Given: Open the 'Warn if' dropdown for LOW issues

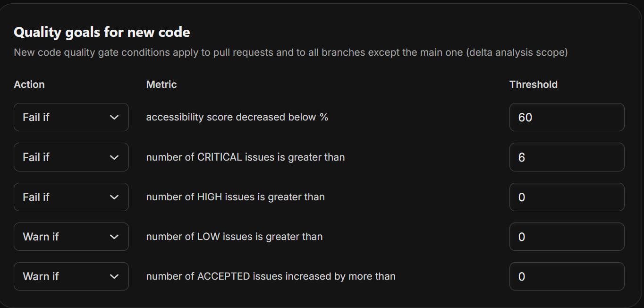Looking at the screenshot, I should [71, 237].
